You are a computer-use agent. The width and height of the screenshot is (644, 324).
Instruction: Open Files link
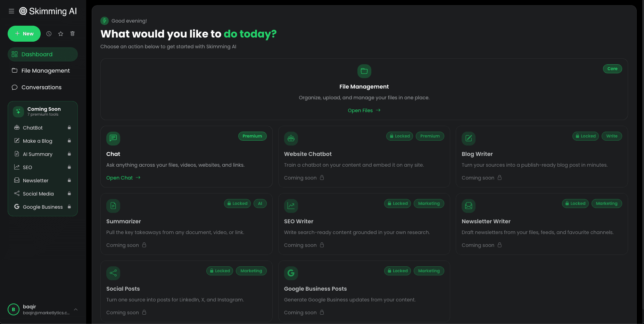(364, 110)
